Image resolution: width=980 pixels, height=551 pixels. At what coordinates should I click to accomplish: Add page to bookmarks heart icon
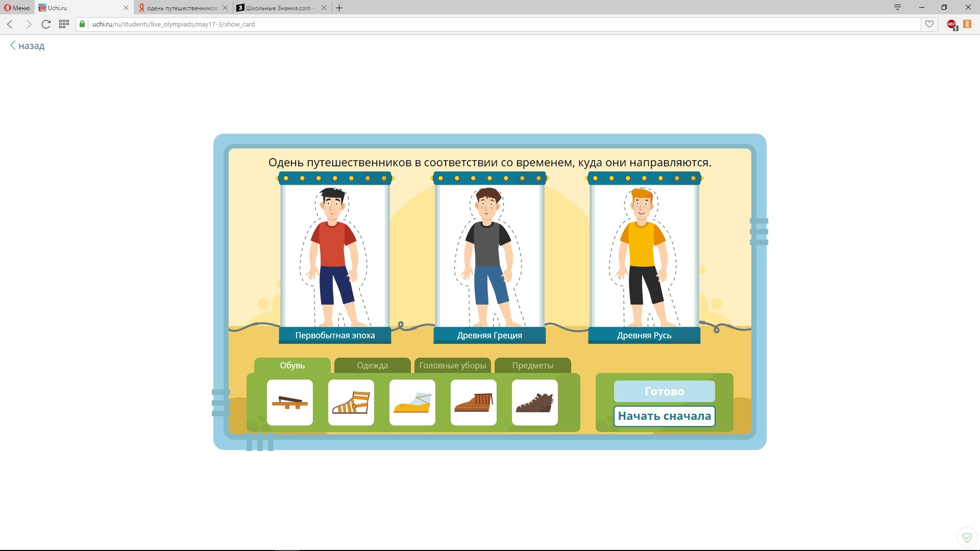[x=929, y=24]
